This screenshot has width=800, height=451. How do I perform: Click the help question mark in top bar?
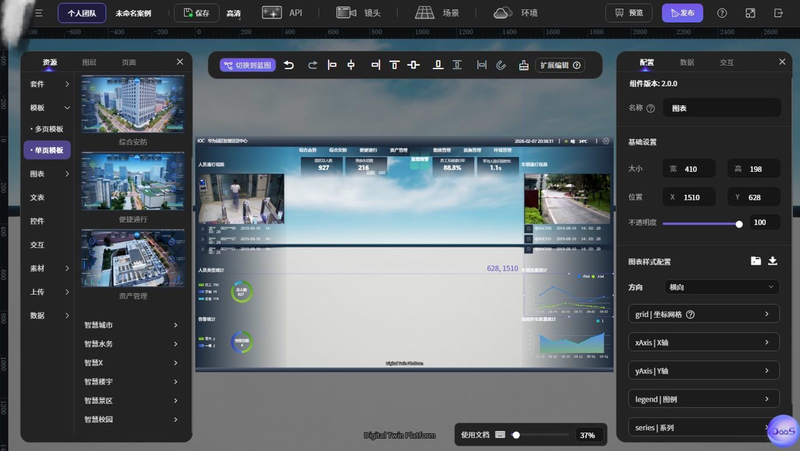click(x=722, y=13)
